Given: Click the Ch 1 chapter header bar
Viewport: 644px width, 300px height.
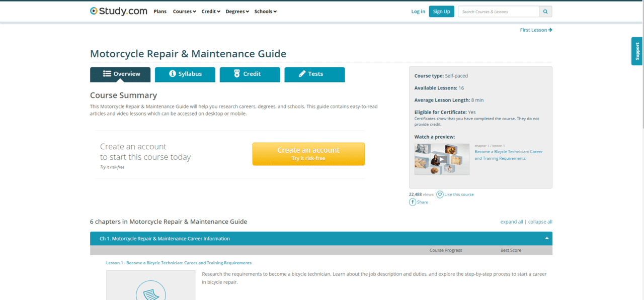Looking at the screenshot, I should [321, 238].
